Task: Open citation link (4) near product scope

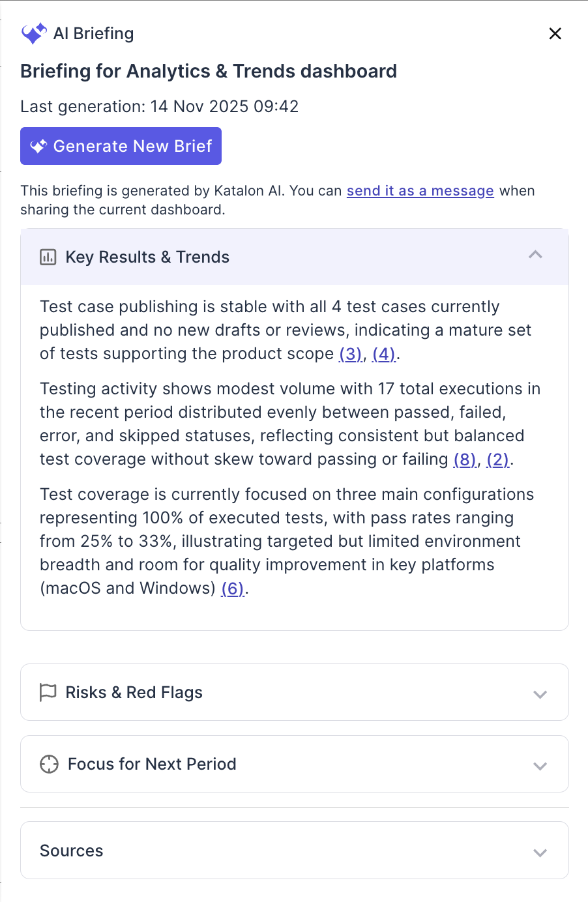Action: (x=383, y=353)
